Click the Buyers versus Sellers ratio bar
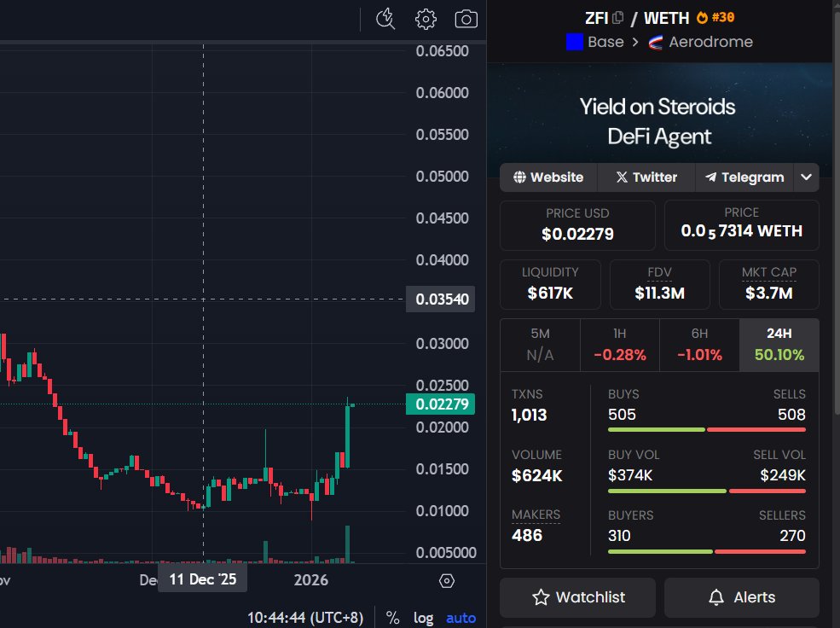 (707, 551)
